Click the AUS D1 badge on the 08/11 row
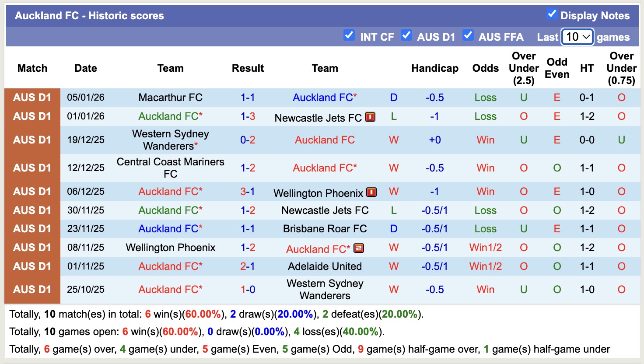This screenshot has height=364, width=644. (x=32, y=247)
